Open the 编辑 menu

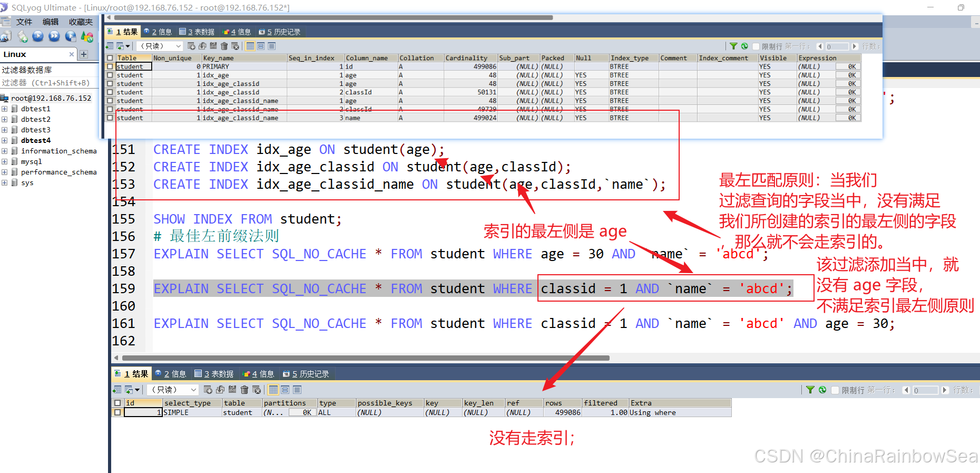coord(51,22)
